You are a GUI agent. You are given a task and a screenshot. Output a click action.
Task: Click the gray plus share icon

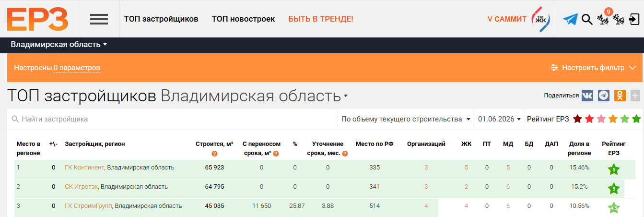635,96
